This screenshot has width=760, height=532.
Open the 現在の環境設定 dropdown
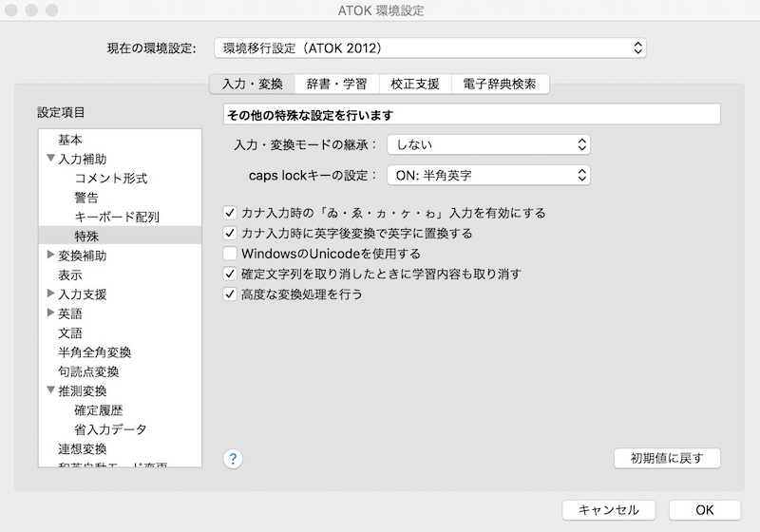430,47
